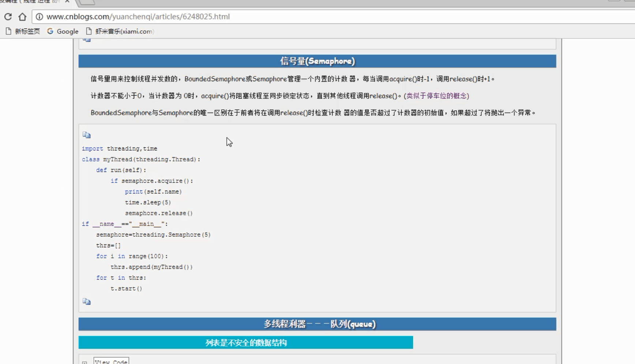The width and height of the screenshot is (635, 364).
Task: Click the line 'thrs.append(myThread())'
Action: point(151,267)
